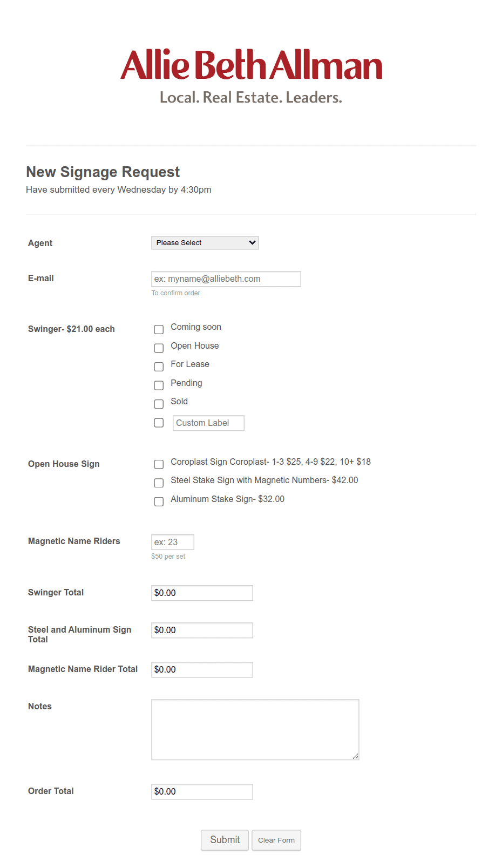This screenshot has height=868, width=502.
Task: Tick the Open House swinger checkbox
Action: click(x=159, y=348)
